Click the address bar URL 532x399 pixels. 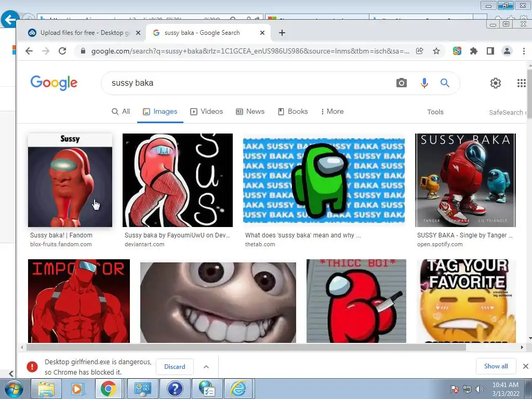pyautogui.click(x=250, y=51)
